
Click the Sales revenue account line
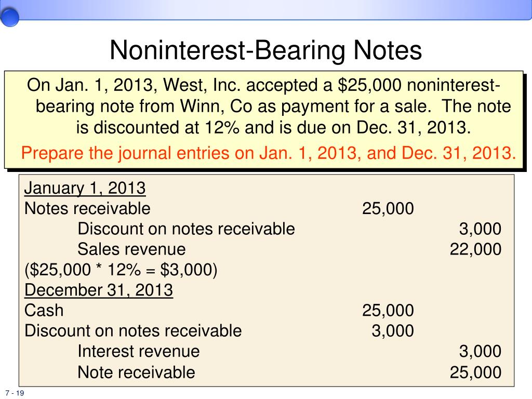131,249
